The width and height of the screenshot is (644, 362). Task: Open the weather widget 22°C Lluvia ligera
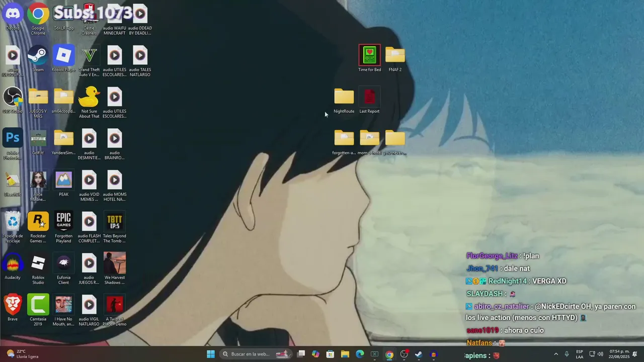click(x=24, y=354)
